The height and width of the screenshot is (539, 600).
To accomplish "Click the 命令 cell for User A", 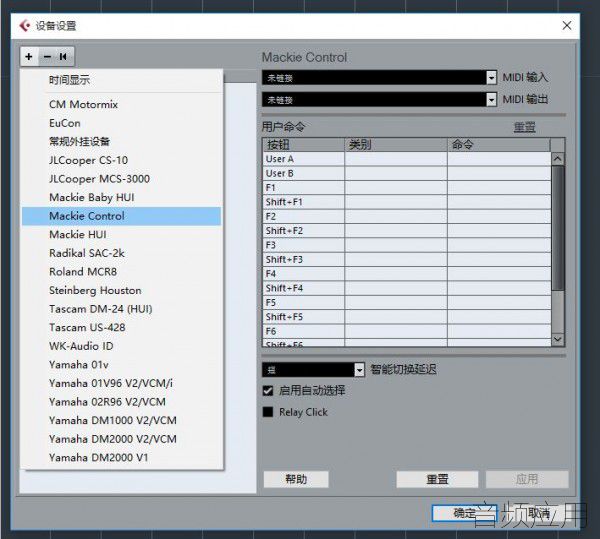I will pyautogui.click(x=499, y=159).
